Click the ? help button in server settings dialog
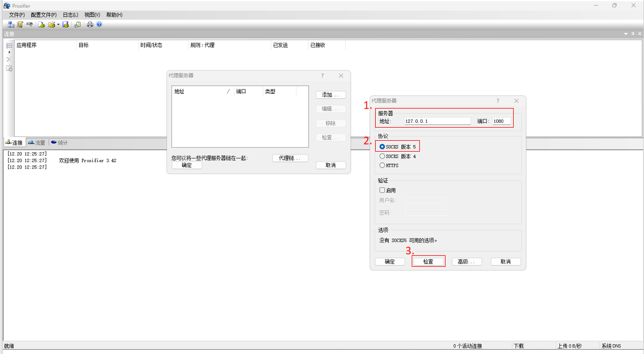 (x=498, y=100)
